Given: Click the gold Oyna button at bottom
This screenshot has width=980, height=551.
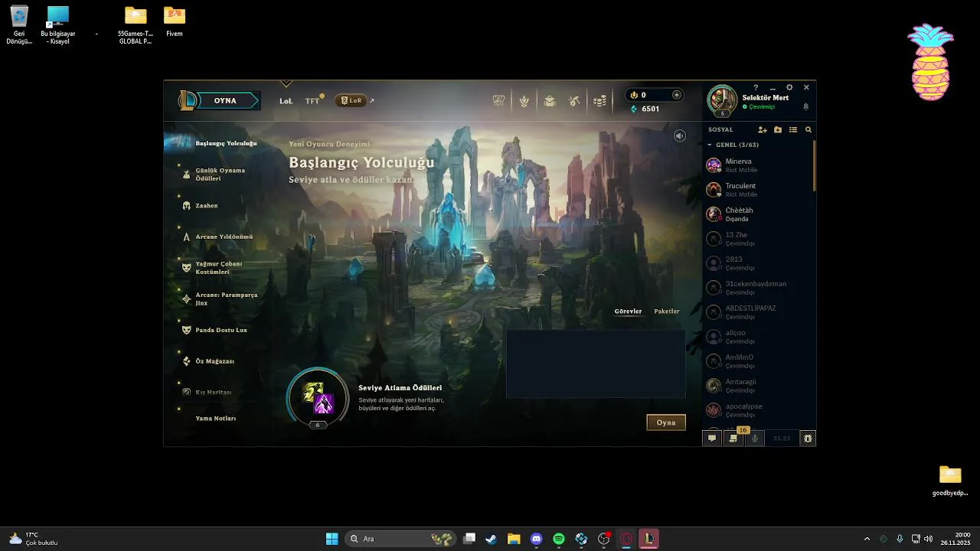Looking at the screenshot, I should coord(666,422).
